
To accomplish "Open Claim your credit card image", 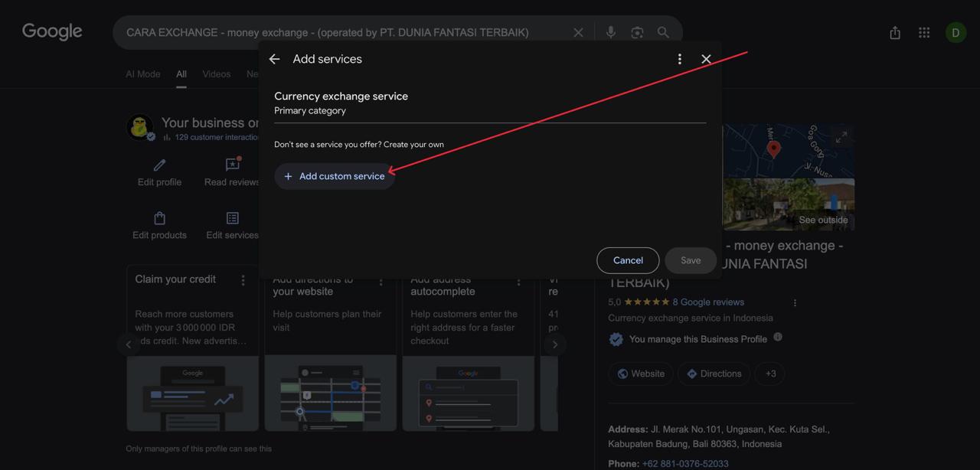I will [x=193, y=393].
